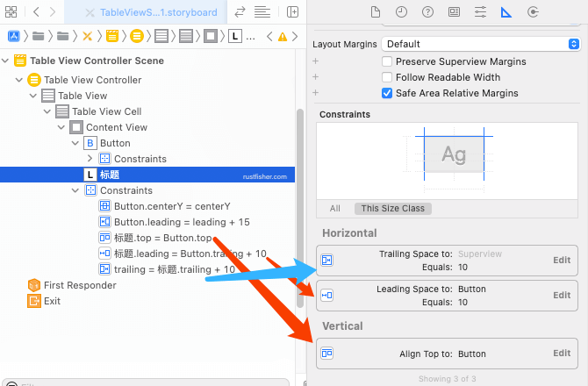Image resolution: width=588 pixels, height=386 pixels.
Task: Collapse the Table View Cell node
Action: pyautogui.click(x=48, y=111)
